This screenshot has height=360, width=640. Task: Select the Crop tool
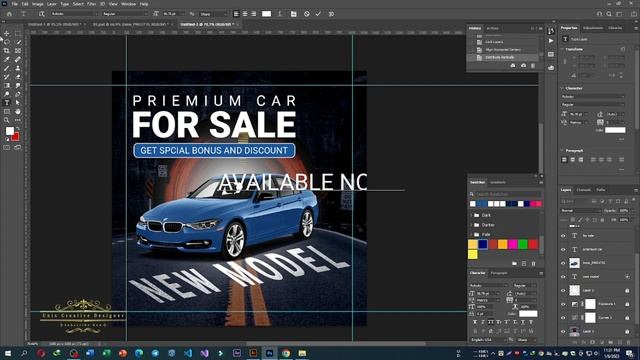pos(7,51)
